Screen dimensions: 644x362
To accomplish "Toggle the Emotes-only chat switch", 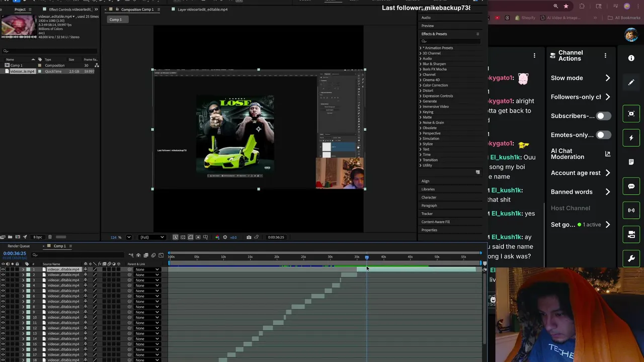I will (x=604, y=135).
